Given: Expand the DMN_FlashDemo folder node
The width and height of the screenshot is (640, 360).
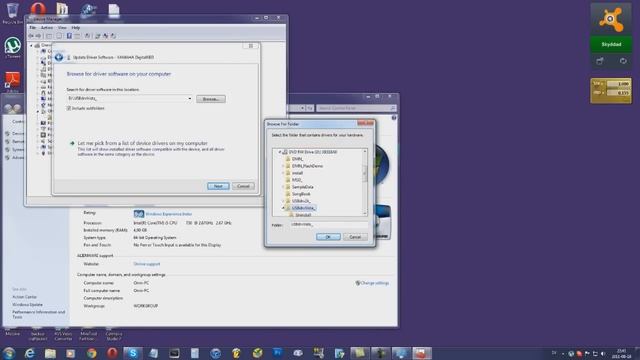Looking at the screenshot, I should (x=283, y=166).
